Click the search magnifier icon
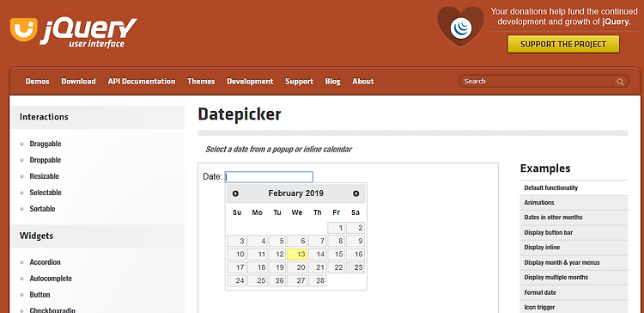Screen dimensions: 644x313 620,82
